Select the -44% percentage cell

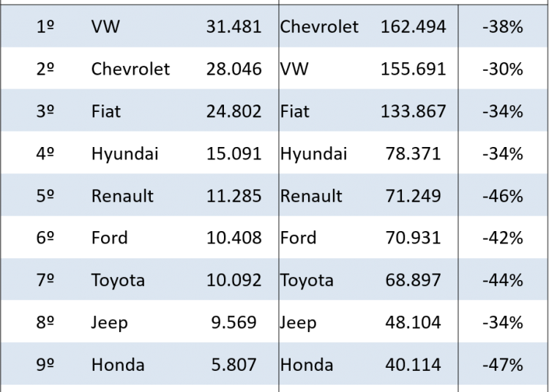tap(503, 280)
